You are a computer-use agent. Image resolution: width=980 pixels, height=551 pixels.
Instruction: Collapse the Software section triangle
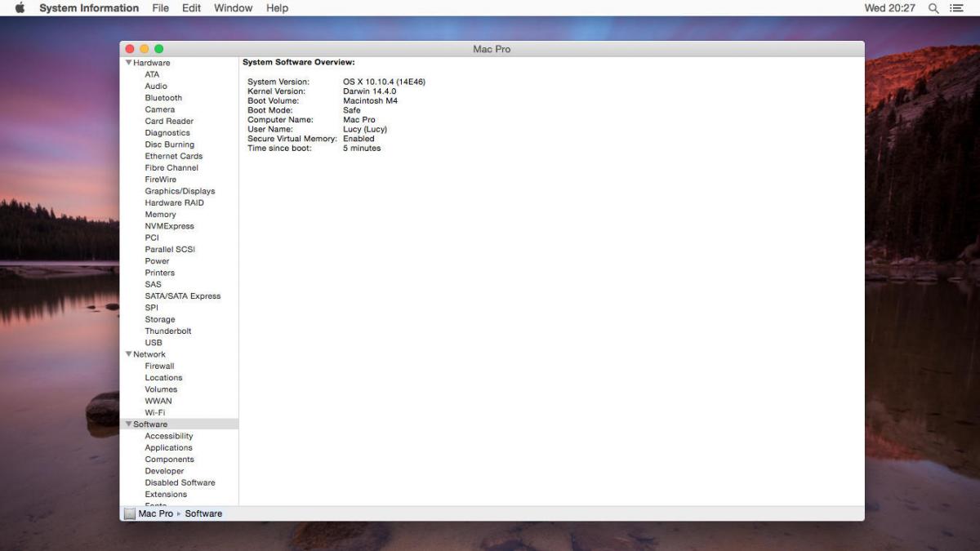click(x=128, y=424)
